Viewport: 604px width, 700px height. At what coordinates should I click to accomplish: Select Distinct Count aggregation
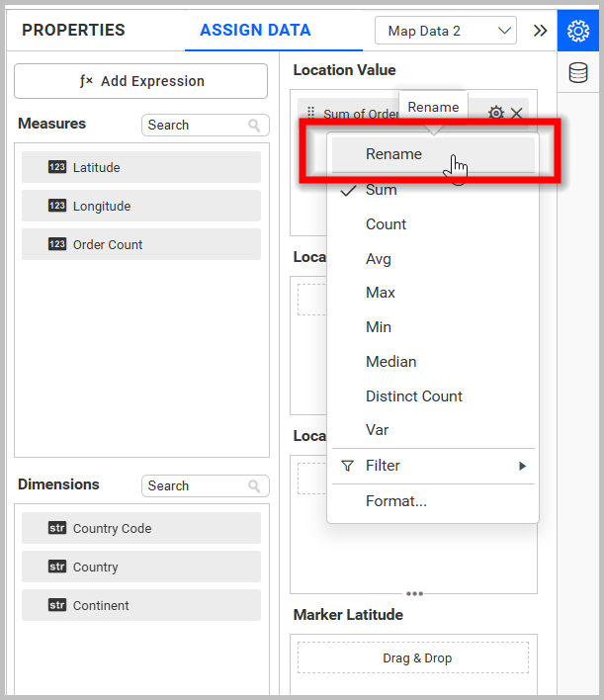click(413, 396)
